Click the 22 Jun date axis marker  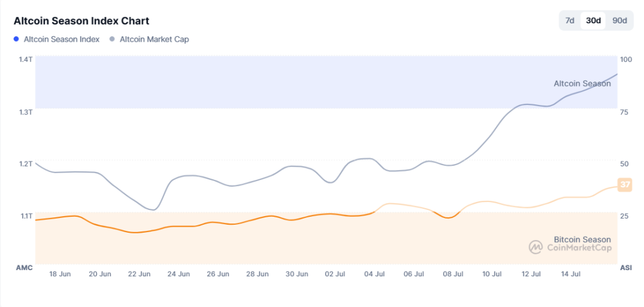tap(140, 274)
